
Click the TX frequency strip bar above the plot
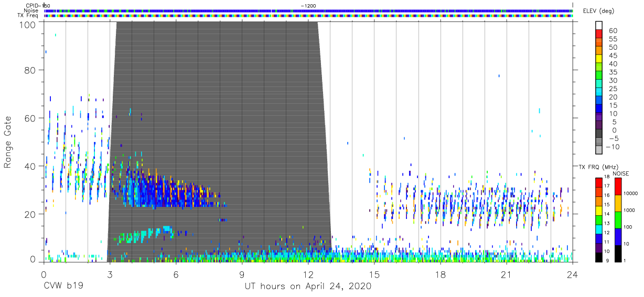(x=308, y=16)
